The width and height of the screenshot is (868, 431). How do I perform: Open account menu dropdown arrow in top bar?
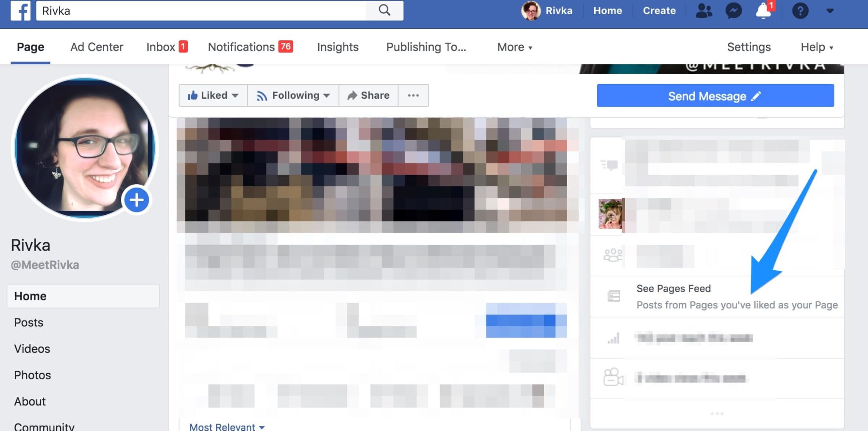(x=830, y=11)
